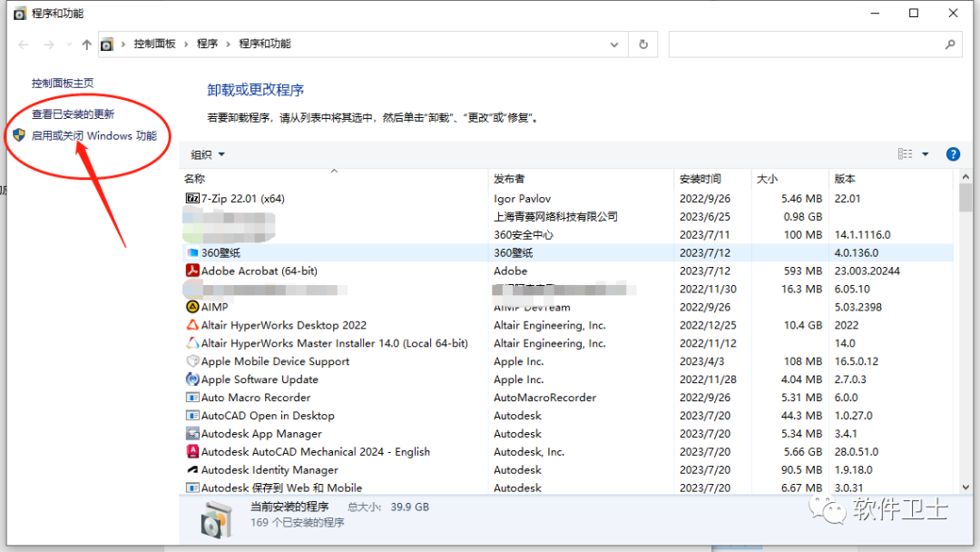Click size 90.5 MB cell
The image size is (980, 552).
point(802,469)
